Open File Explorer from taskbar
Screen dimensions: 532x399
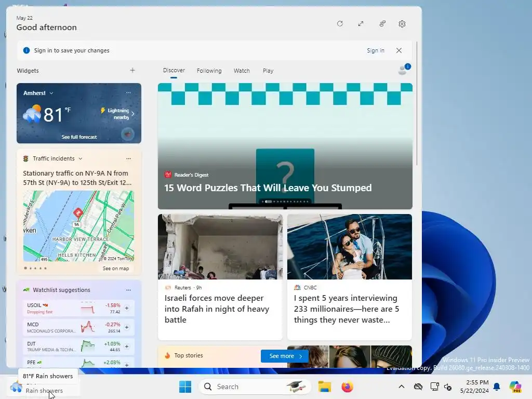324,387
